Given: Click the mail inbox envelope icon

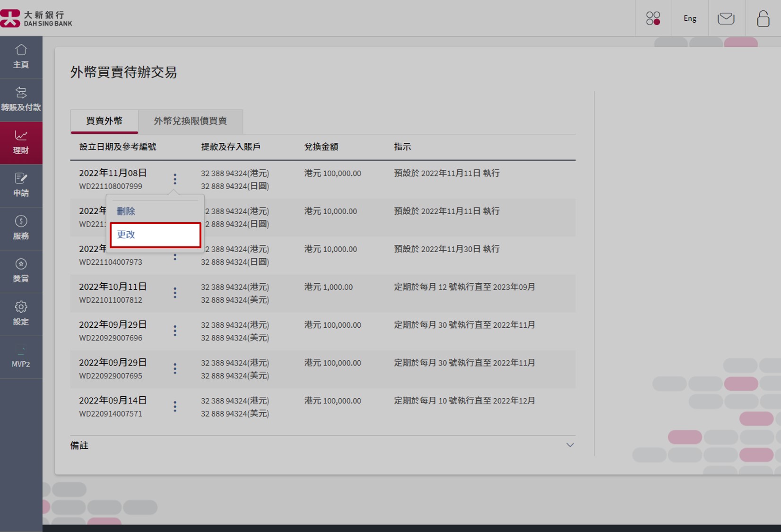Looking at the screenshot, I should coord(726,18).
